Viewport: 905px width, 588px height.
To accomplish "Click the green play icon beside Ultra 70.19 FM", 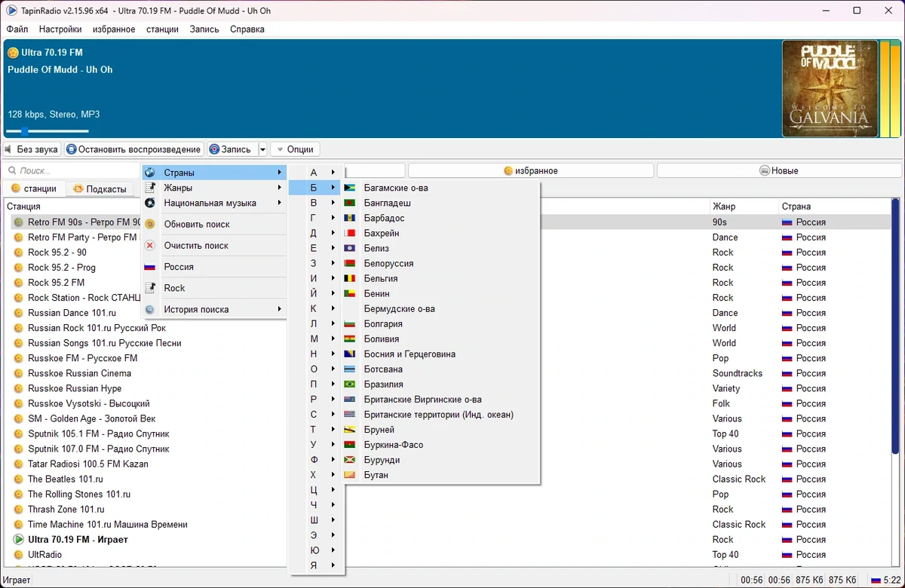I will point(18,540).
